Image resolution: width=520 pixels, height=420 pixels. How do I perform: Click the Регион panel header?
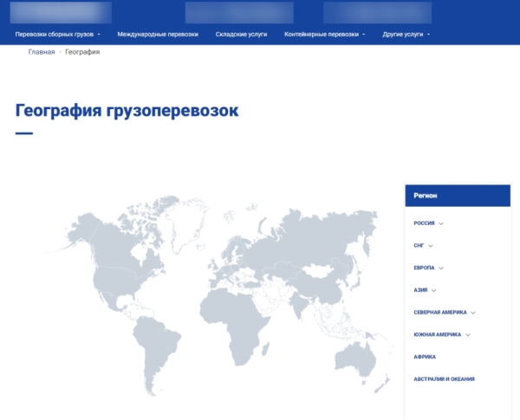coord(458,196)
